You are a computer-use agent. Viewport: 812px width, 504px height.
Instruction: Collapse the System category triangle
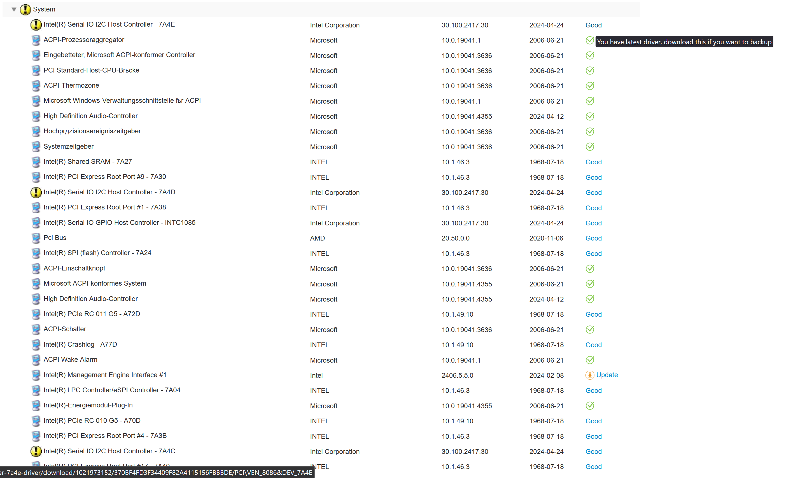pyautogui.click(x=14, y=9)
